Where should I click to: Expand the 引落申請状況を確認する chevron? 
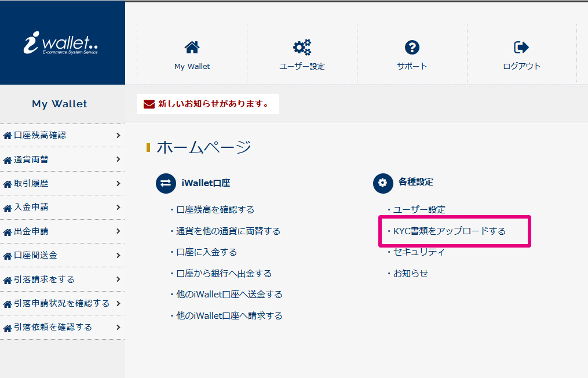click(118, 303)
